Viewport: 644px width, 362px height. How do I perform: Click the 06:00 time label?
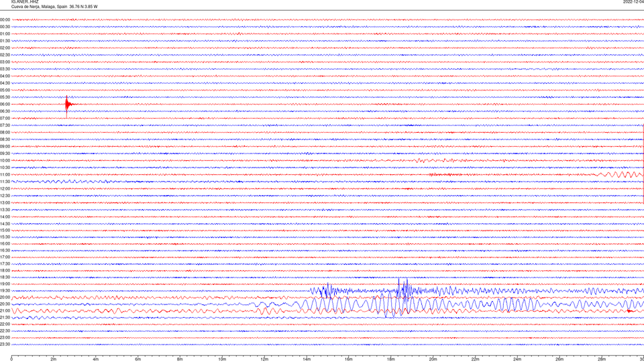pos(5,104)
